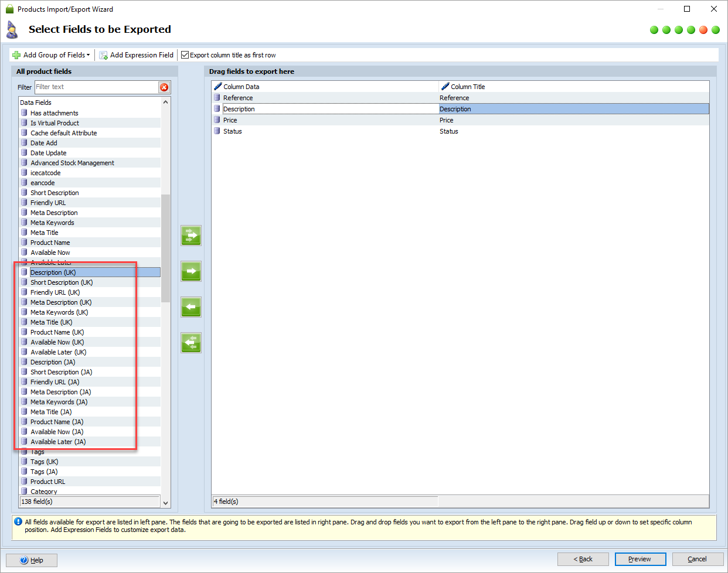Cancel the export wizard
The height and width of the screenshot is (573, 728).
[698, 559]
